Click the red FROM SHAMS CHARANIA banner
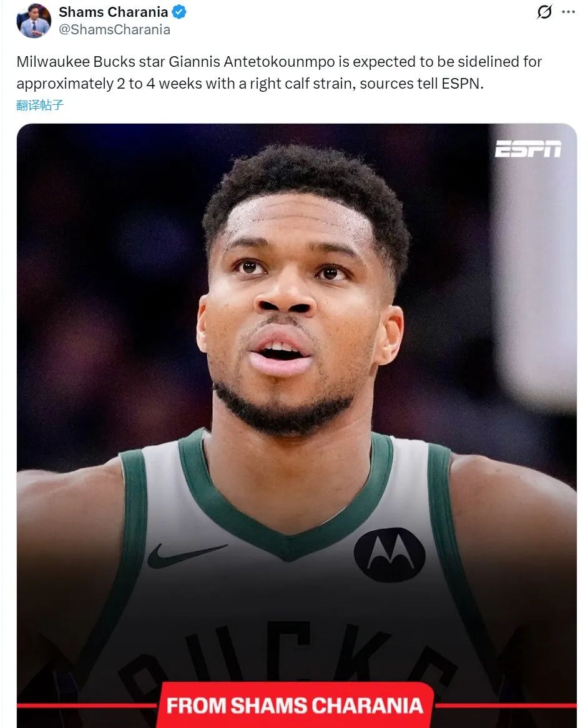 tap(295, 705)
